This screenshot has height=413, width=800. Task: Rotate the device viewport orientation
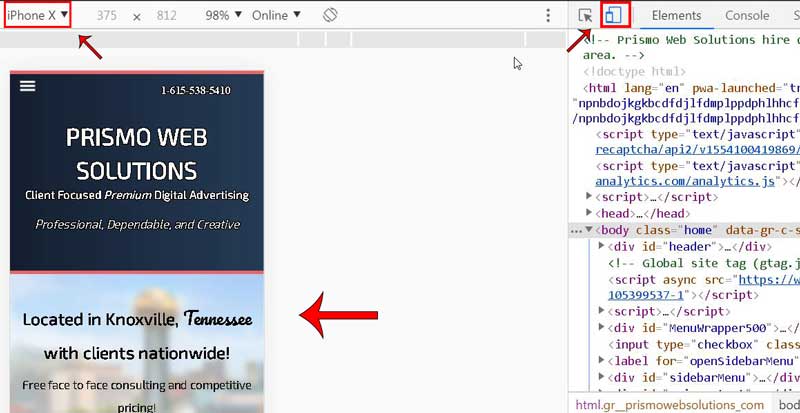pyautogui.click(x=331, y=16)
